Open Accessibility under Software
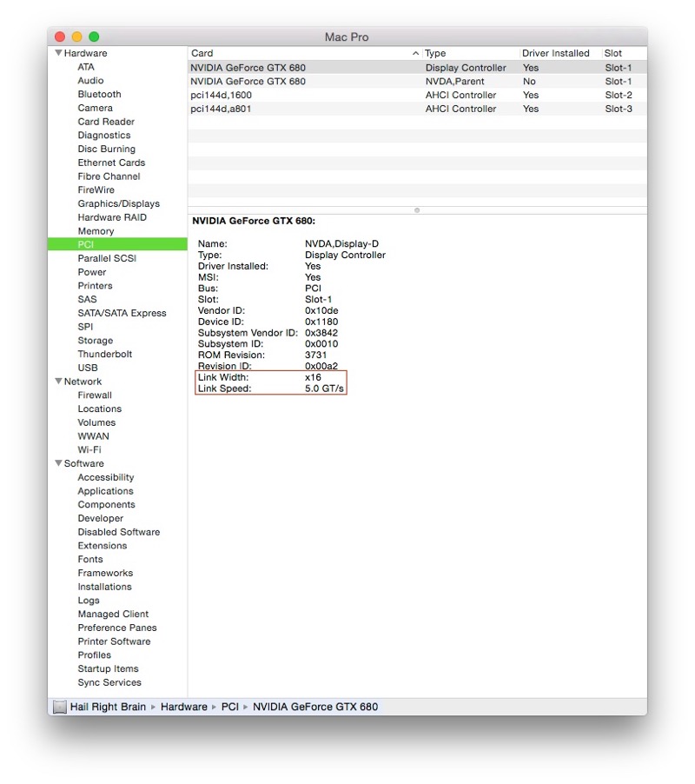Viewport: 695px width, 784px height. [105, 477]
